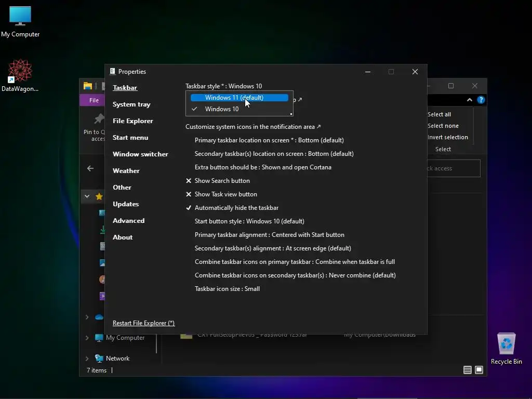532x399 pixels.
Task: Click Select all in File Explorer ribbon
Action: click(439, 114)
